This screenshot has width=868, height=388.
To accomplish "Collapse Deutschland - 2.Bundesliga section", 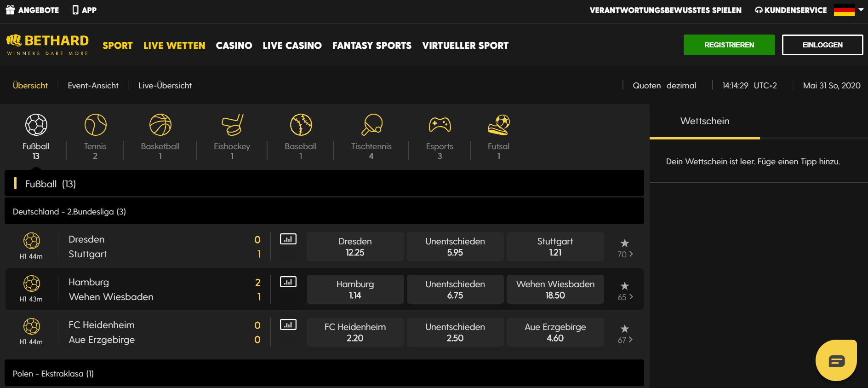I will click(x=324, y=211).
